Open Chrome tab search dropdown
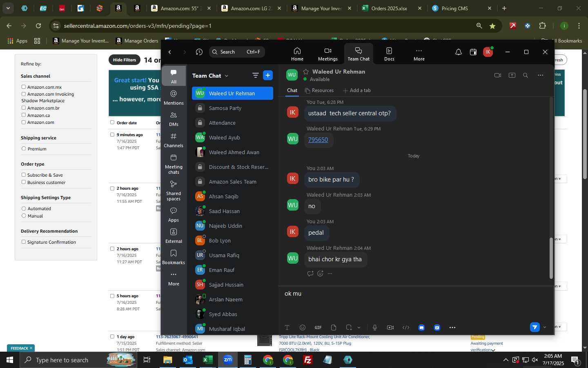 click(8, 8)
